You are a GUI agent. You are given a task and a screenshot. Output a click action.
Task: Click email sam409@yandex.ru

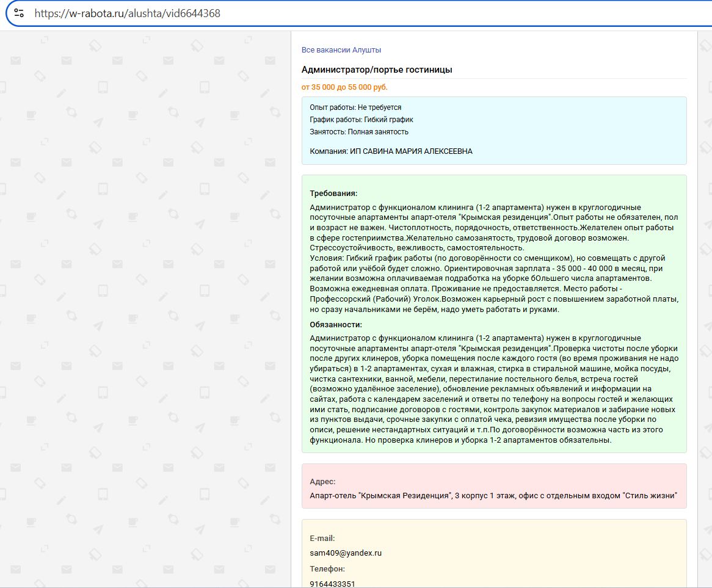tap(346, 553)
